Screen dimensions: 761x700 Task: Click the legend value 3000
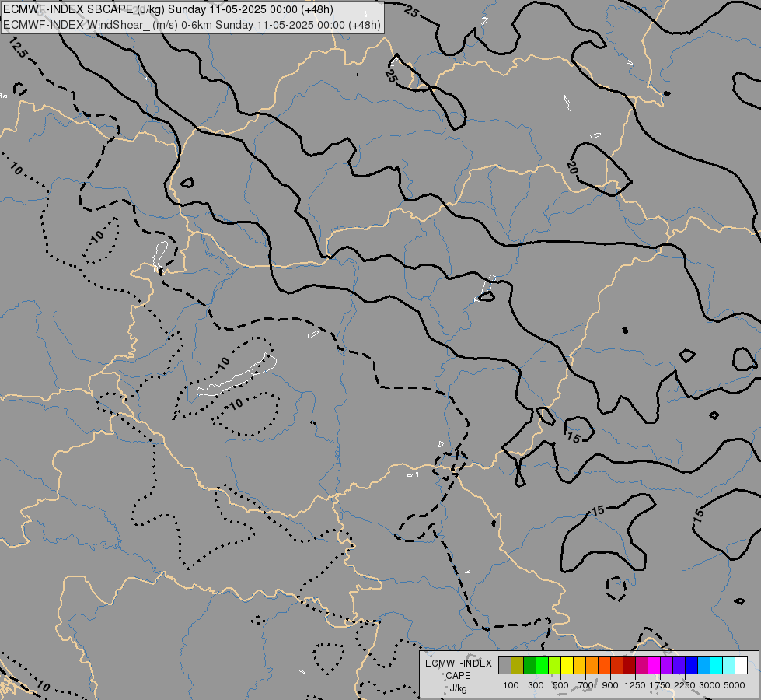(x=710, y=685)
